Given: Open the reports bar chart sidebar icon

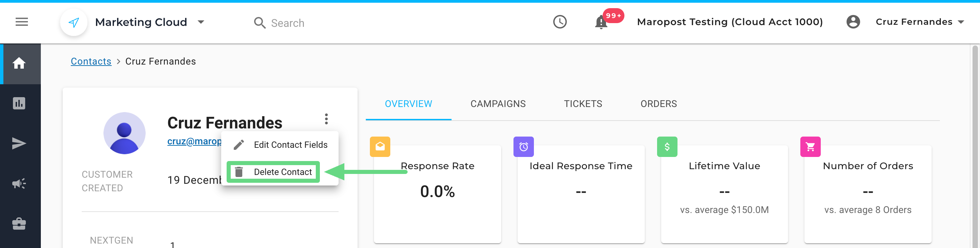Looking at the screenshot, I should [19, 103].
